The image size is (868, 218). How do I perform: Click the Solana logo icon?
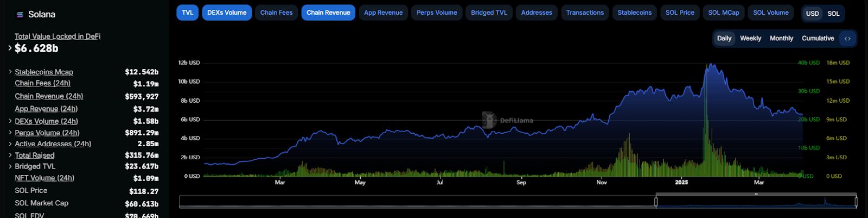tap(20, 15)
